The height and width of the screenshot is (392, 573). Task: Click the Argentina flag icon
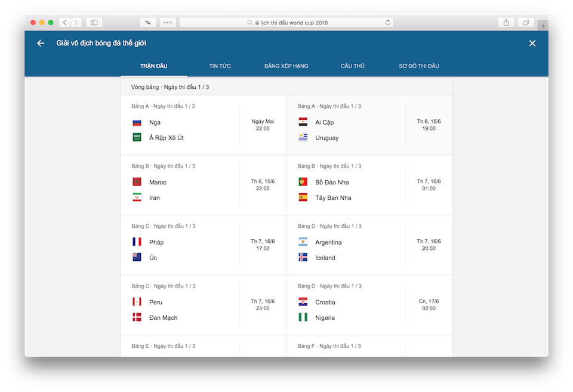pos(303,242)
